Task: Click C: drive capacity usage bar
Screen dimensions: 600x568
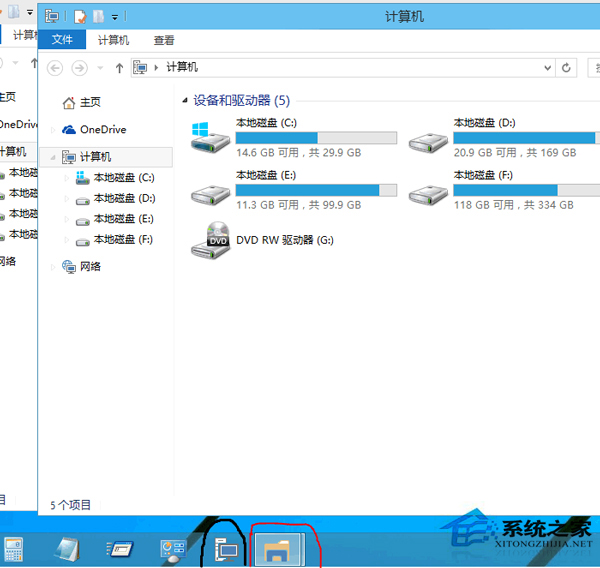Action: [316, 138]
